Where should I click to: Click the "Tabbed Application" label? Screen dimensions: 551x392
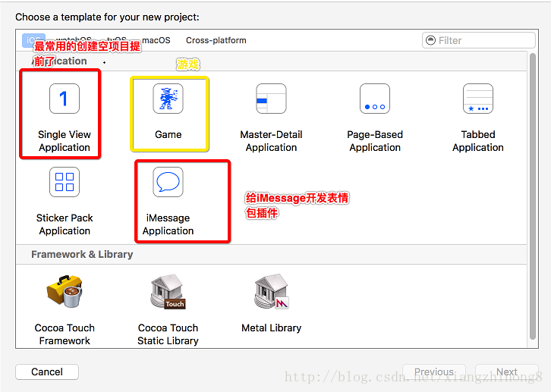pyautogui.click(x=478, y=141)
